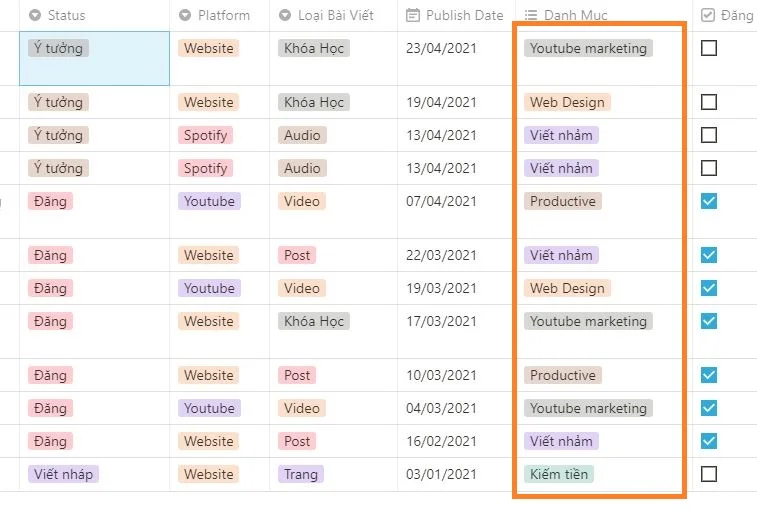Uncheck the Đăng box for 17/03/2021 row
Viewport: 757px width, 509px height.
pos(709,321)
